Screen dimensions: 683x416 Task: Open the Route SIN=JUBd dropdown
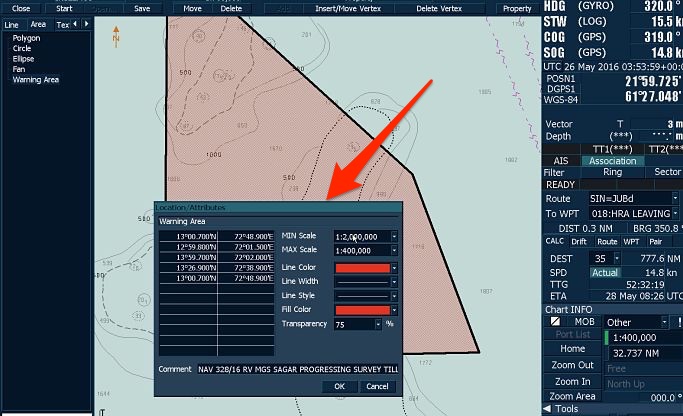(677, 199)
